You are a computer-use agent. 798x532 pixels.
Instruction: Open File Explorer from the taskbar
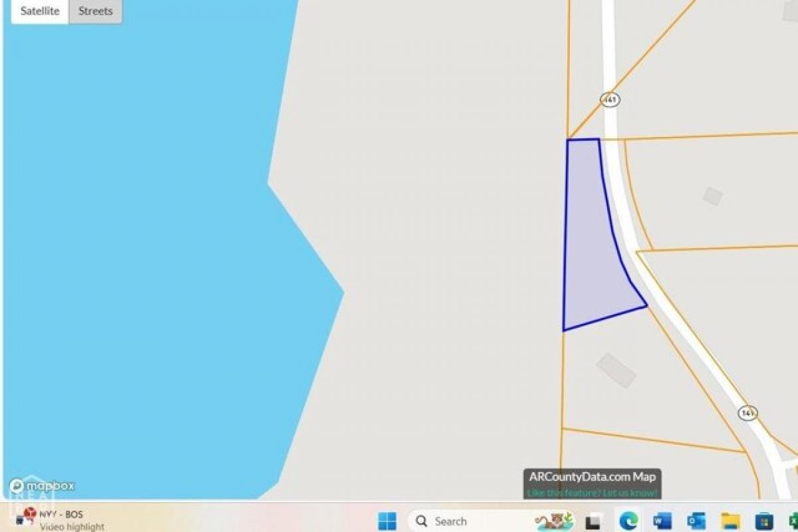[x=730, y=521]
